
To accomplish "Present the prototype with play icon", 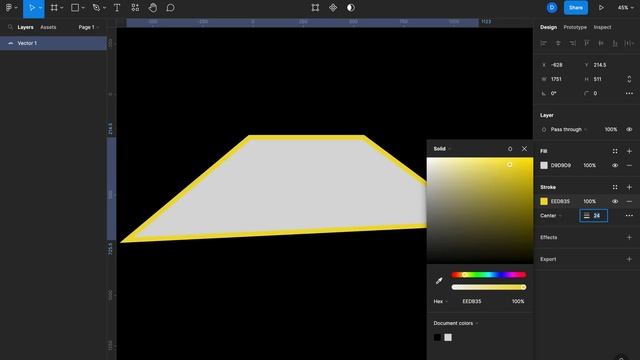I will (x=601, y=8).
